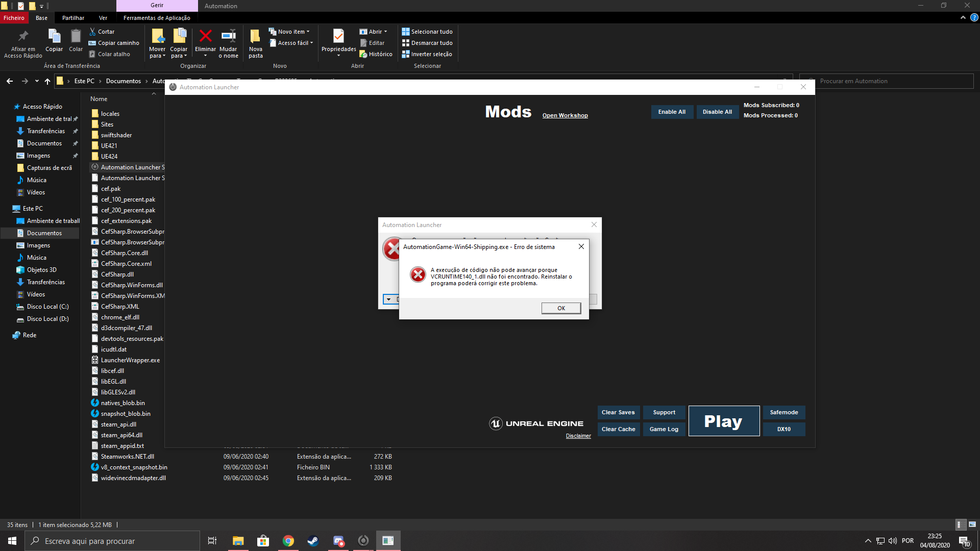Switch to the Ver ribbon tab
The height and width of the screenshot is (551, 980).
coord(103,18)
